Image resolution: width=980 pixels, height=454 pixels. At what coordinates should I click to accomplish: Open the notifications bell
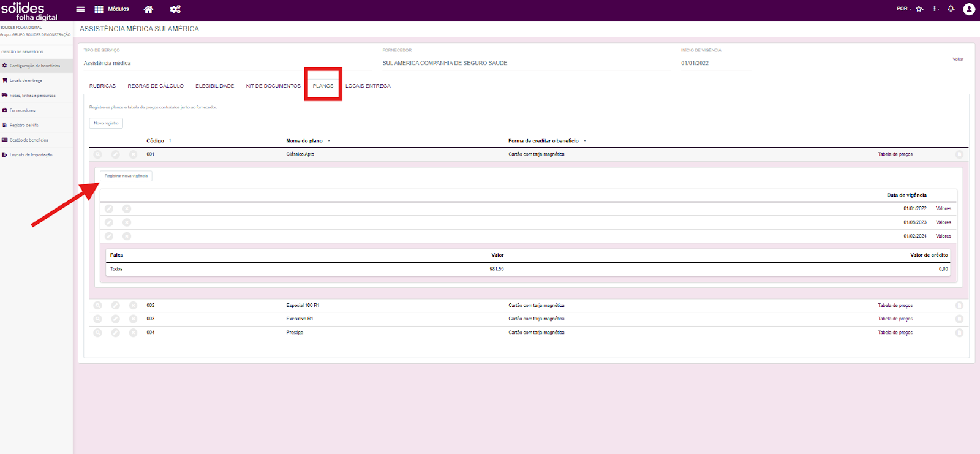pos(951,9)
